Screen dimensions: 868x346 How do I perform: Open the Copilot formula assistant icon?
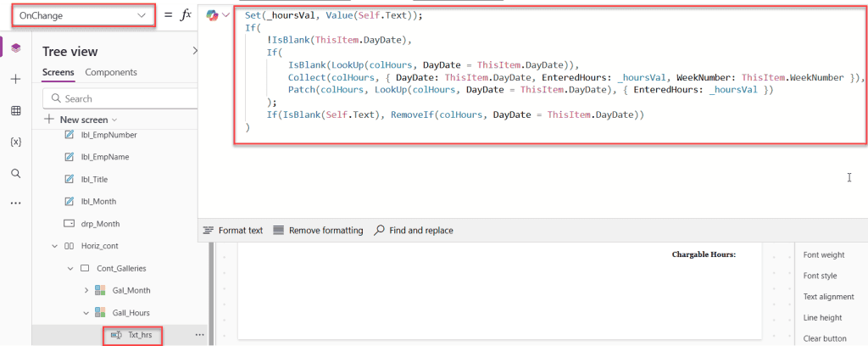tap(212, 16)
